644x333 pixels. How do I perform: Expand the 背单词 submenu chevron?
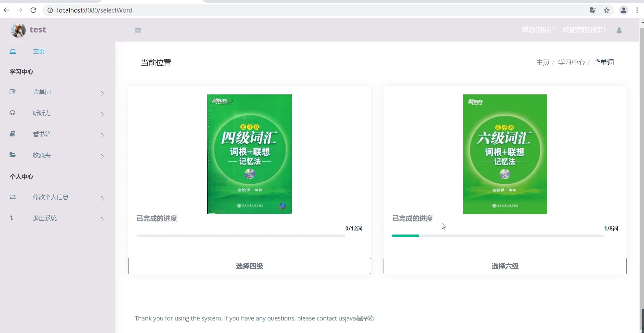[102, 93]
